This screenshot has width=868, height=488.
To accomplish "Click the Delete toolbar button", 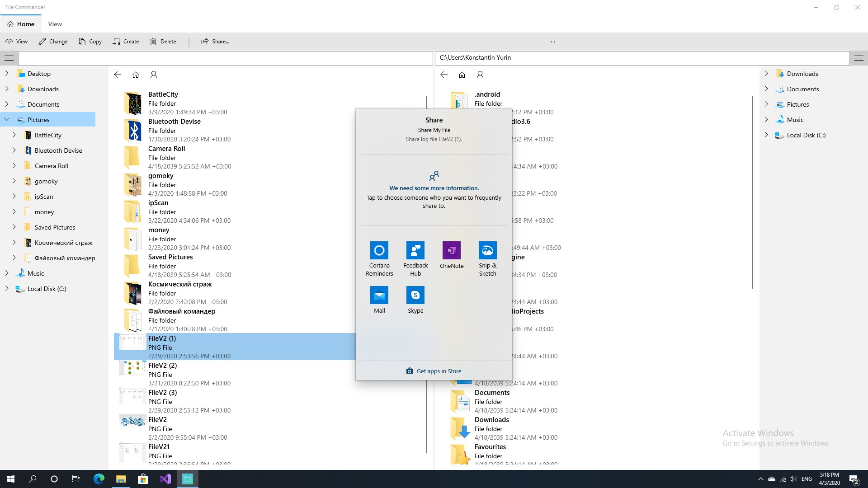I will click(163, 42).
